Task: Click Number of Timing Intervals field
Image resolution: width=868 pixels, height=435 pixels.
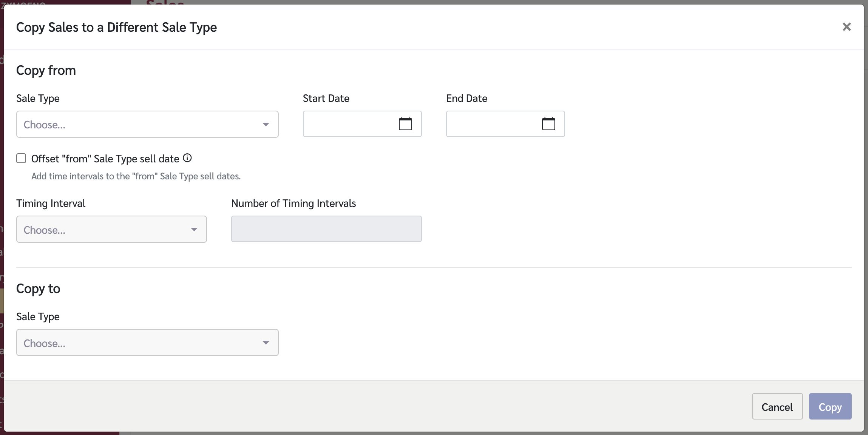Action: (x=326, y=229)
